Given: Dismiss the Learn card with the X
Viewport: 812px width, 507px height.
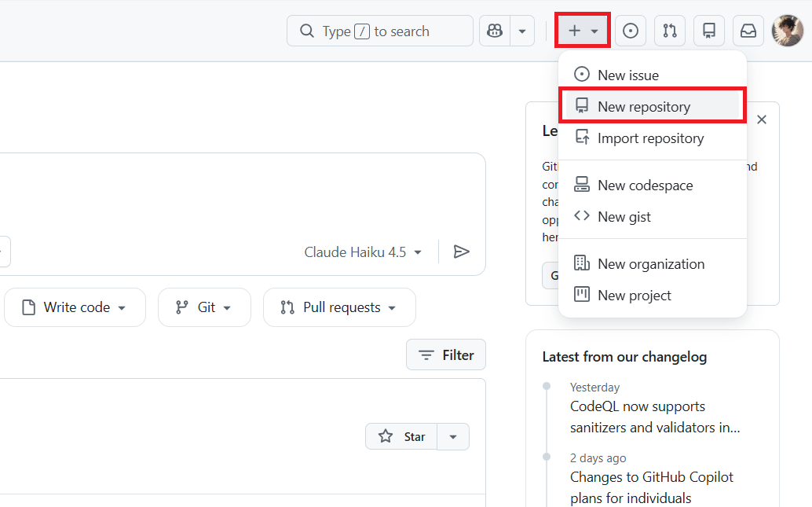Looking at the screenshot, I should click(x=761, y=119).
